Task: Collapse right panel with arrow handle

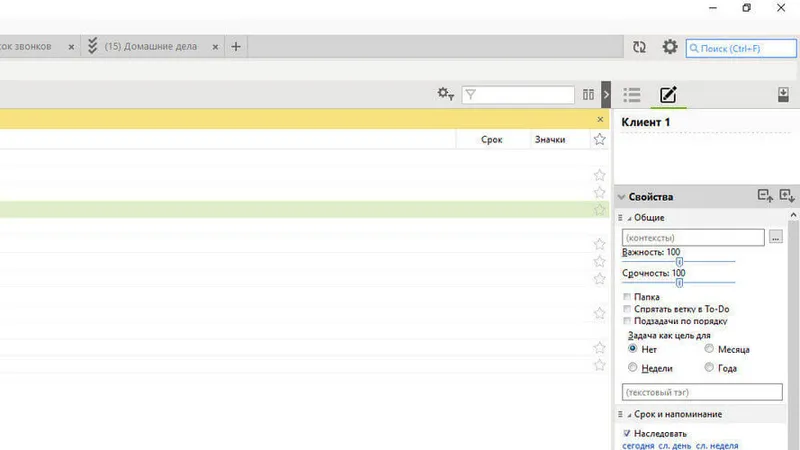Action: click(606, 94)
